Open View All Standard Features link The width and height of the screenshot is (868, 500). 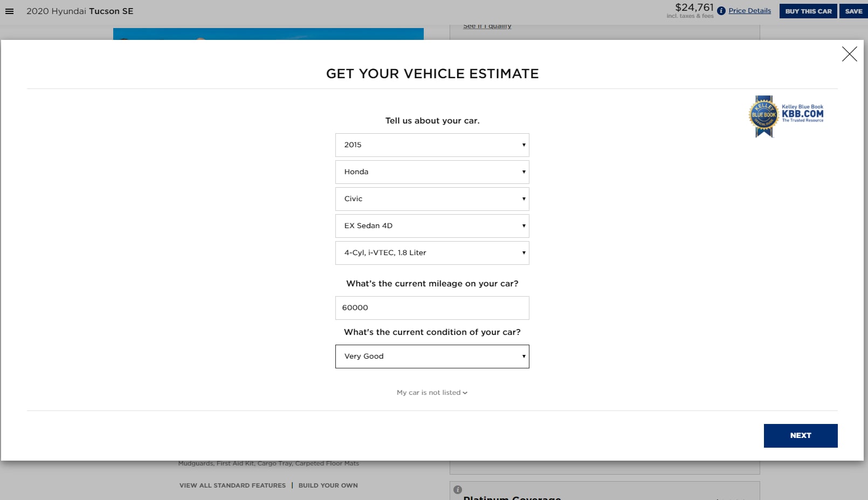click(x=232, y=485)
